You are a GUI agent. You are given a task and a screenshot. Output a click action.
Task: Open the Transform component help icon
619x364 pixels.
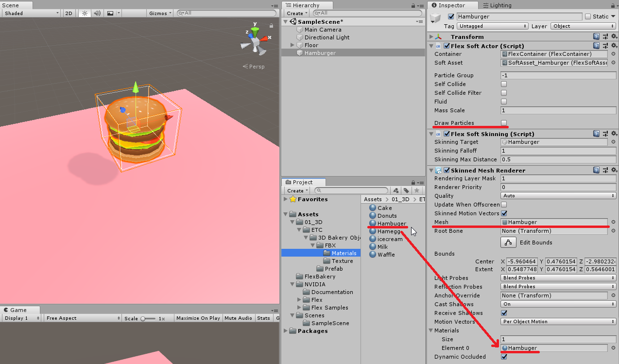[597, 36]
